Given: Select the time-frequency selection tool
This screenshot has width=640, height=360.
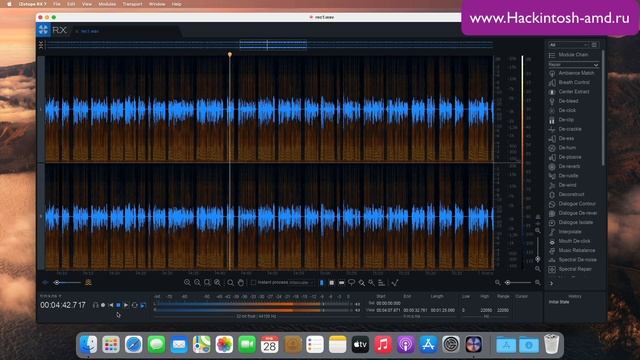Looking at the screenshot, I should click(331, 282).
